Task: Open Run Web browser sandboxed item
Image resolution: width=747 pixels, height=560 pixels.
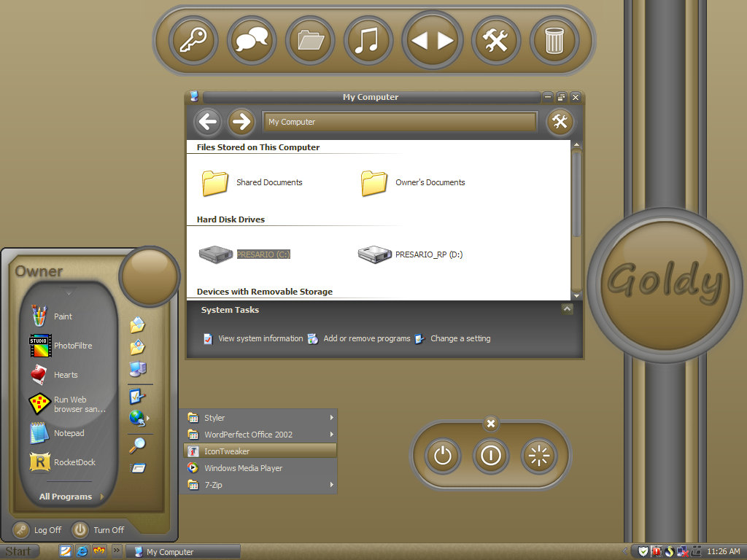Action: 68,404
